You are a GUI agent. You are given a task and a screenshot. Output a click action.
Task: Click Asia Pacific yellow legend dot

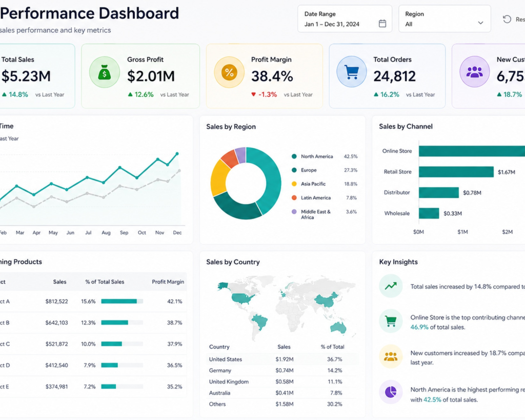coord(294,184)
